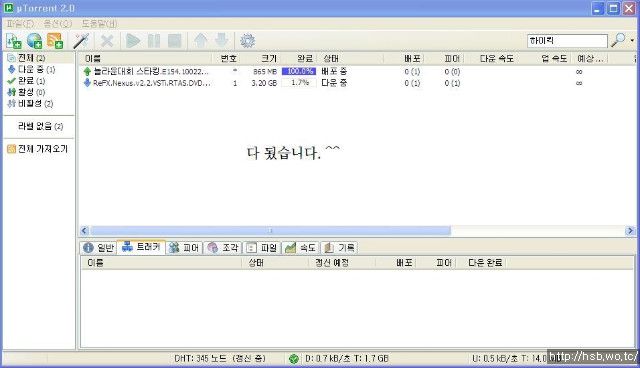Open the Create New Torrent wand icon
640x368 pixels.
point(80,41)
